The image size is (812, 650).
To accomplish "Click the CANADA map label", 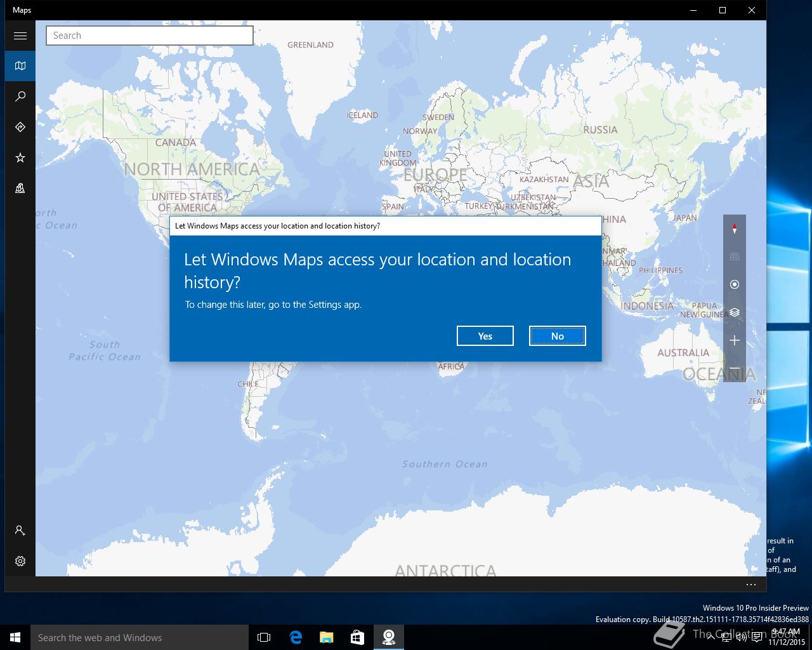I will tap(176, 142).
